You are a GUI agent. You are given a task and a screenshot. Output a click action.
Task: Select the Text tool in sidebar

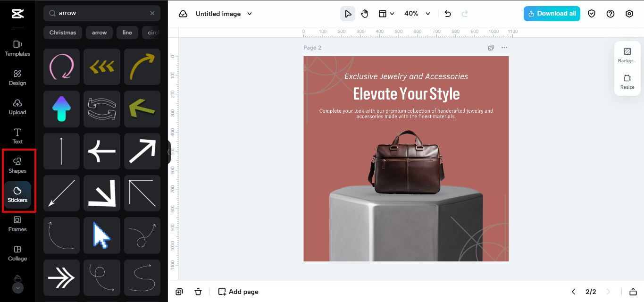[17, 136]
